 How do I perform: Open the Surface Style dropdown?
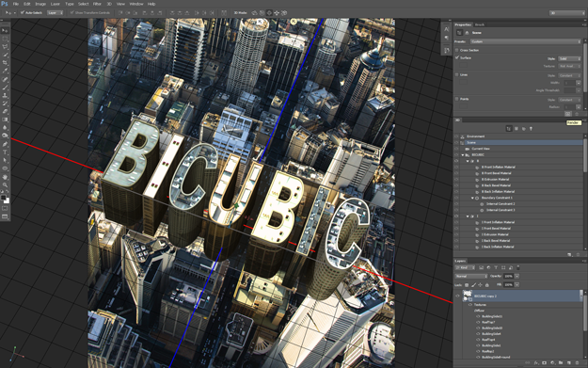[569, 59]
